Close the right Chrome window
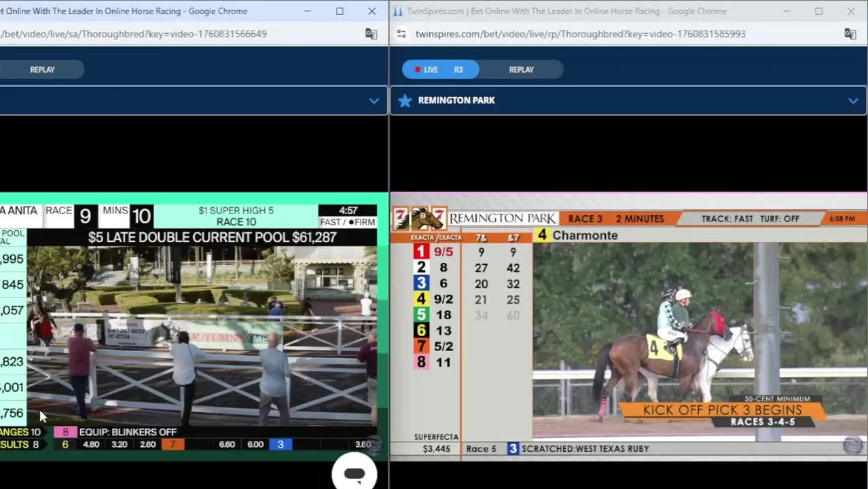 (850, 11)
